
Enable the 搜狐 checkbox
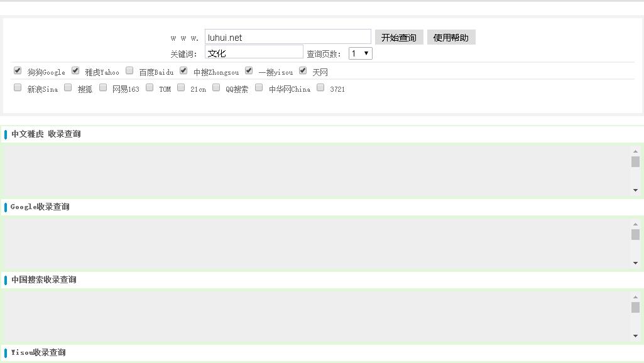point(68,87)
